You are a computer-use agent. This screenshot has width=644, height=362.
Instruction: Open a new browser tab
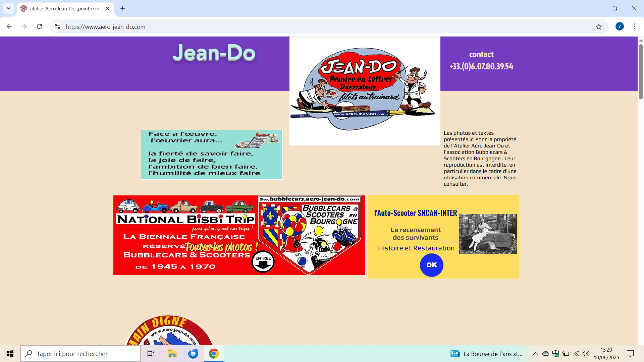tap(122, 8)
